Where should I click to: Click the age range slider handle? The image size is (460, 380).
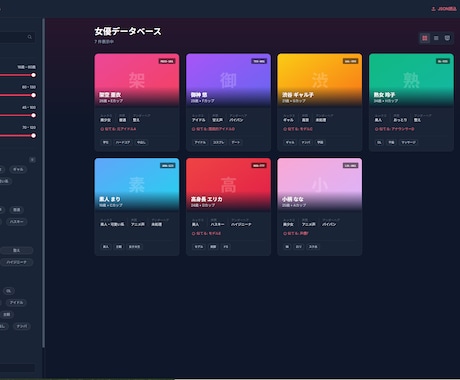point(33,75)
